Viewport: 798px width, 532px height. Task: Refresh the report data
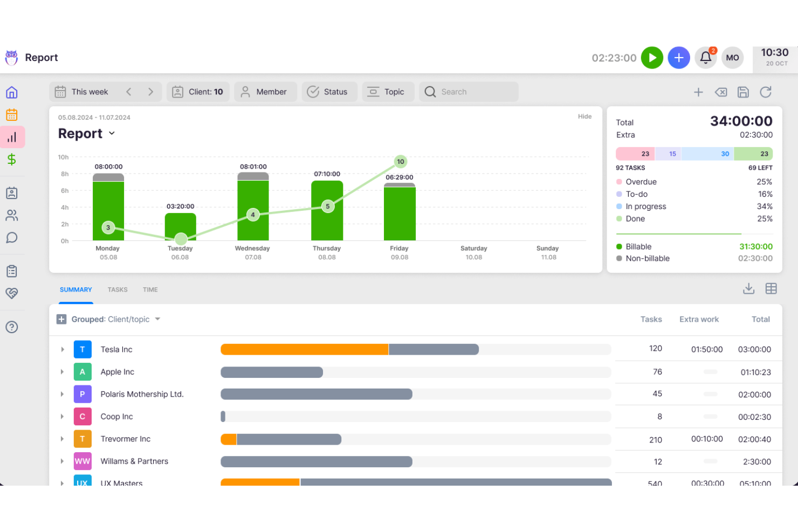(x=766, y=92)
